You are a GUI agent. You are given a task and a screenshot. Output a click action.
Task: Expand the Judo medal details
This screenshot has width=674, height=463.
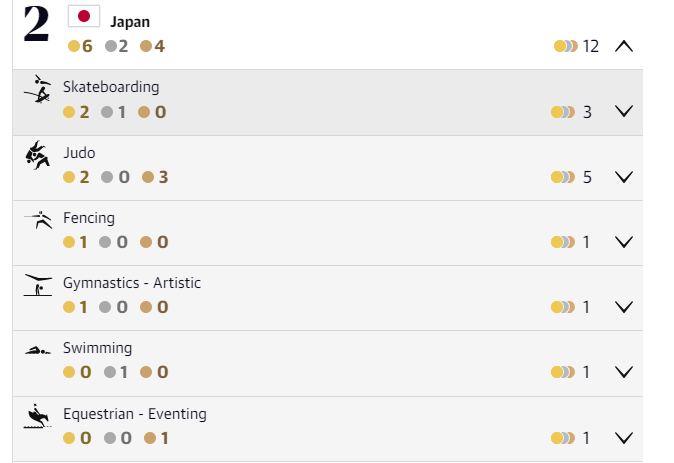point(624,177)
